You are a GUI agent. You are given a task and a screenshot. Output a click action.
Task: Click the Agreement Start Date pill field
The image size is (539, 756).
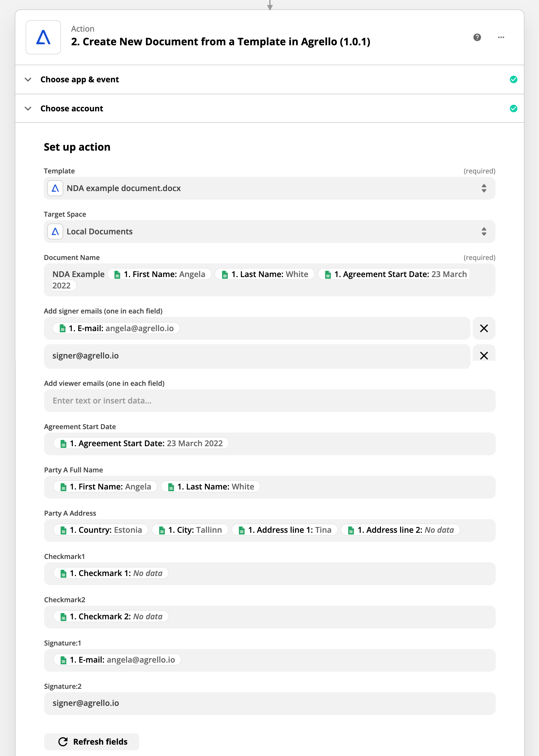pyautogui.click(x=269, y=444)
